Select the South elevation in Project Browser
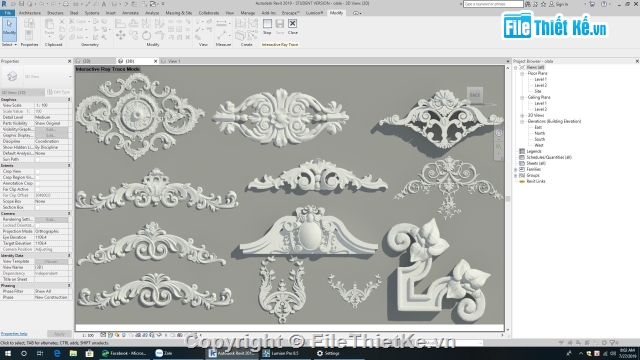Image resolution: width=640 pixels, height=360 pixels. coord(540,140)
